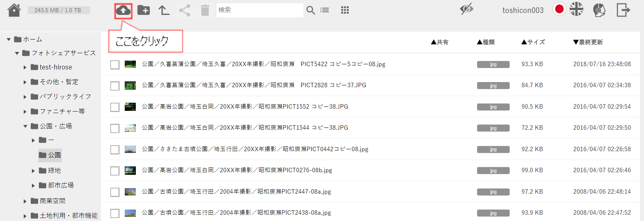Switch to list view icon
This screenshot has height=221, width=644.
pyautogui.click(x=325, y=10)
